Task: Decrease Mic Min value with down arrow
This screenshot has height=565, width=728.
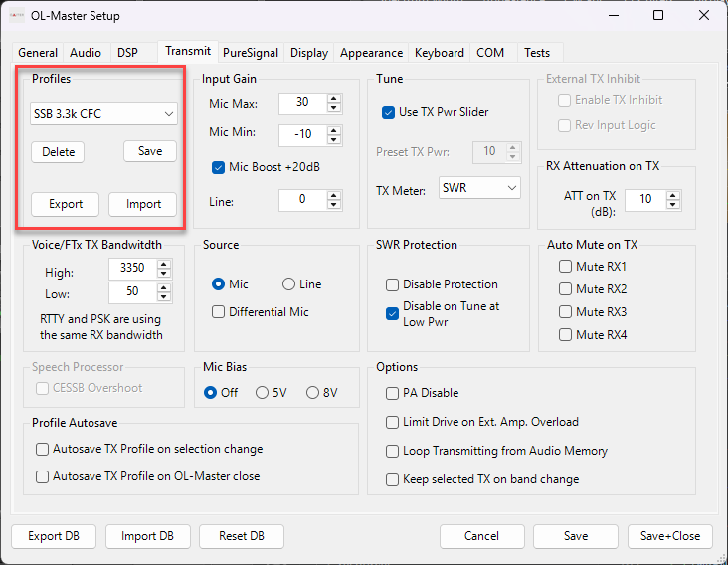Action: tap(334, 139)
